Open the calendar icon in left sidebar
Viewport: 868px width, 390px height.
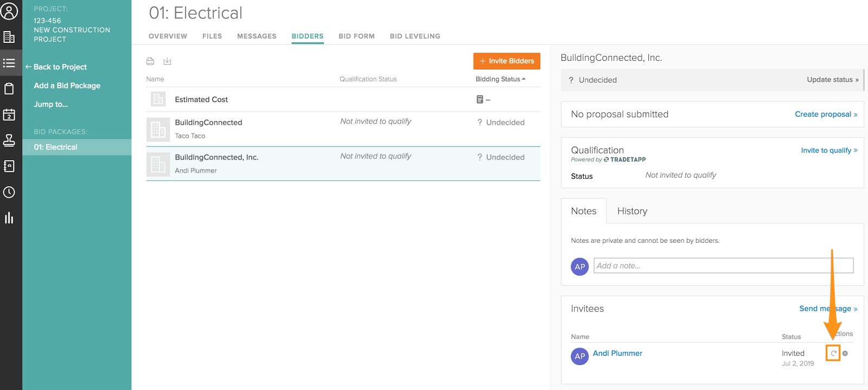tap(9, 115)
